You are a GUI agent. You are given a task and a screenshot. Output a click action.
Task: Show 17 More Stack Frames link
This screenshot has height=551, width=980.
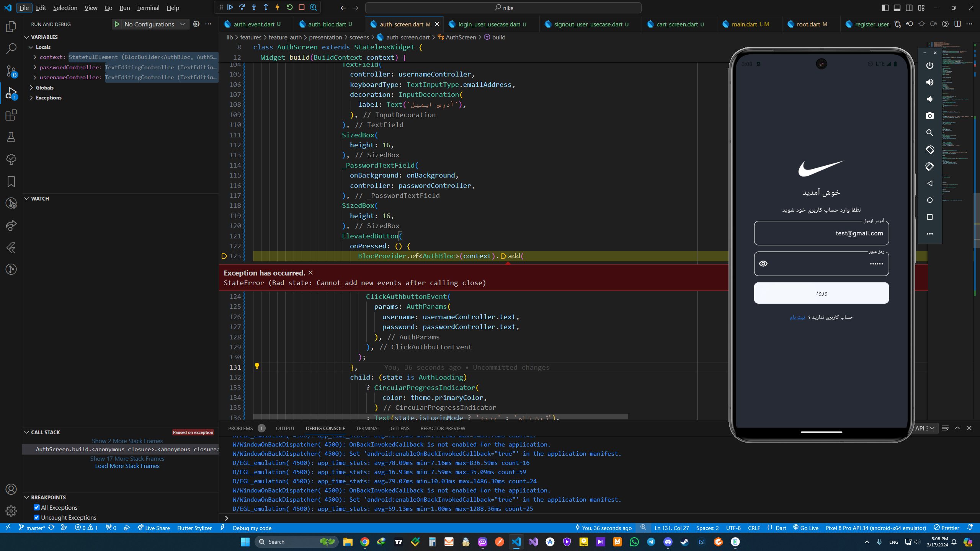(x=127, y=458)
